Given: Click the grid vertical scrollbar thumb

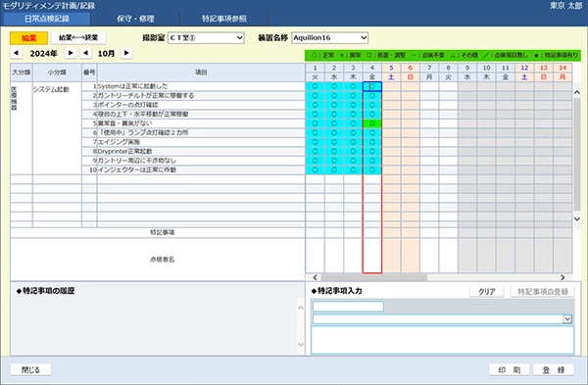Looking at the screenshot, I should pos(577,154).
